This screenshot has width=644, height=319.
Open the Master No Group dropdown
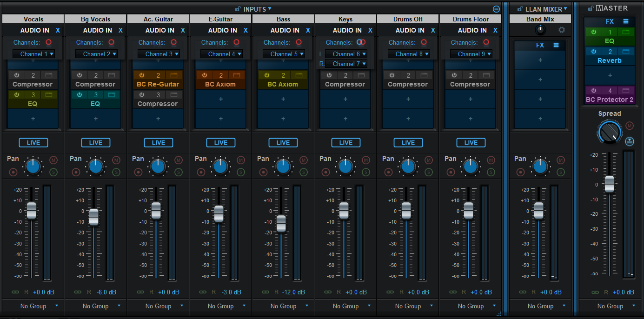pos(610,306)
